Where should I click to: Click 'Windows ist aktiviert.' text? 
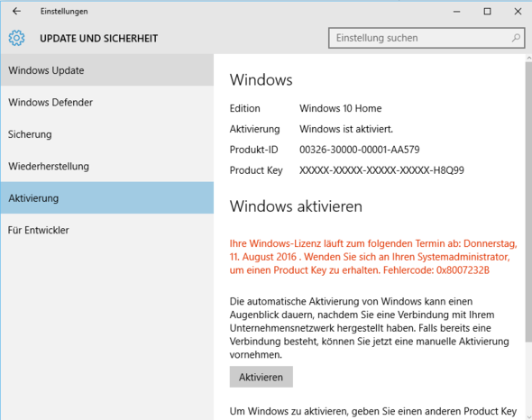[x=346, y=129]
